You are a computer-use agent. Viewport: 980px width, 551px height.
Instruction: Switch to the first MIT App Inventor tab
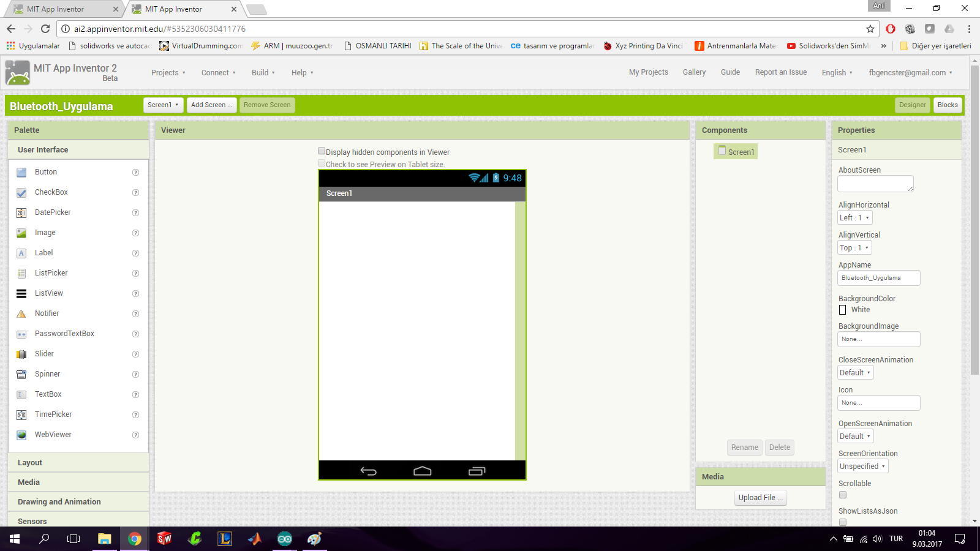tap(66, 9)
